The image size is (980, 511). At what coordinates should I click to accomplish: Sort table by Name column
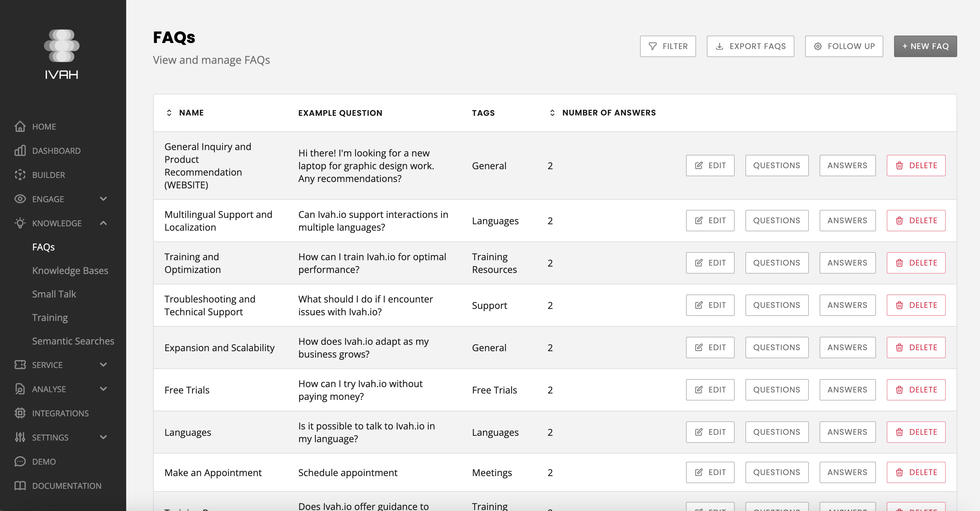pyautogui.click(x=169, y=113)
